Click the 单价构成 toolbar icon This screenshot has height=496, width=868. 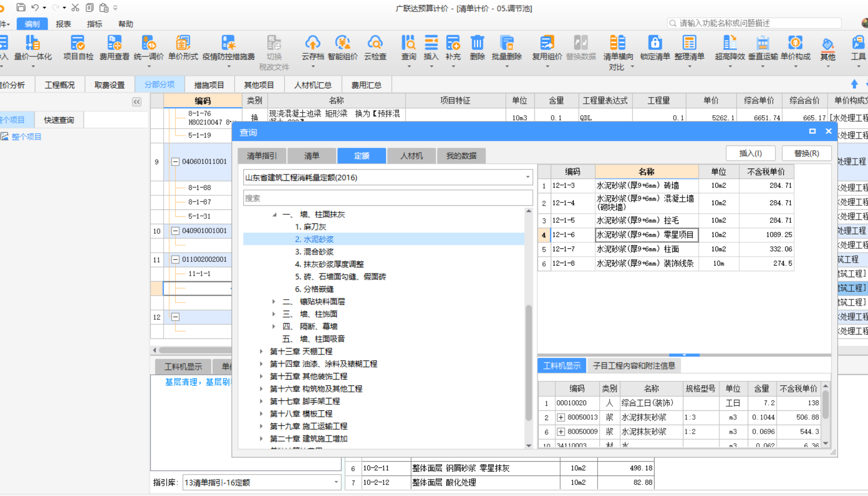click(x=795, y=48)
